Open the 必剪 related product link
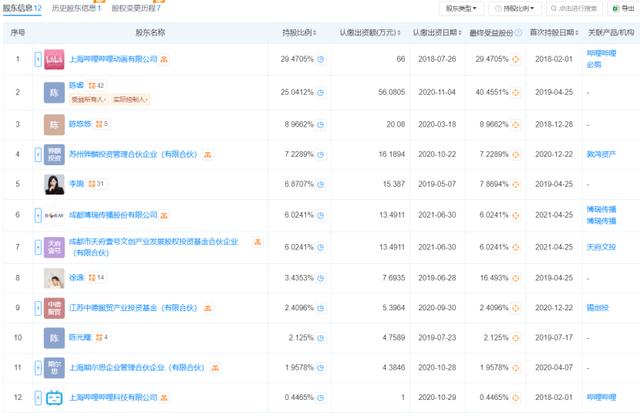This screenshot has width=640, height=413. coord(594,64)
